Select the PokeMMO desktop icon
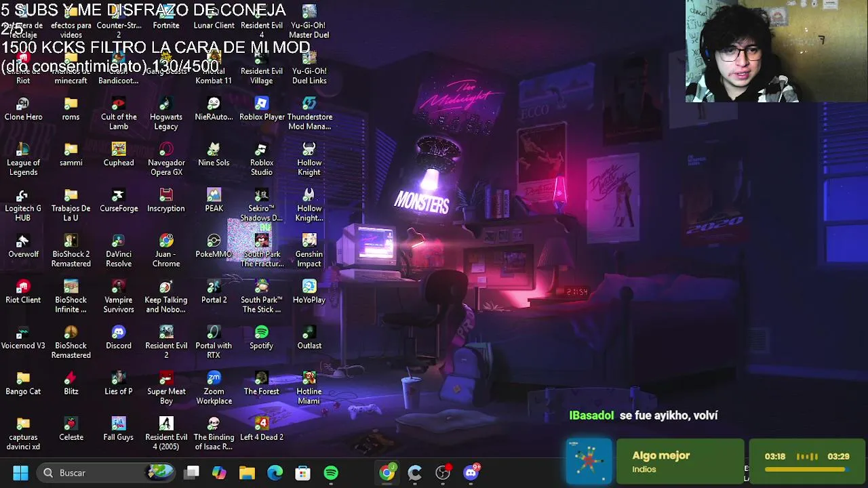The width and height of the screenshot is (868, 488). [x=214, y=246]
